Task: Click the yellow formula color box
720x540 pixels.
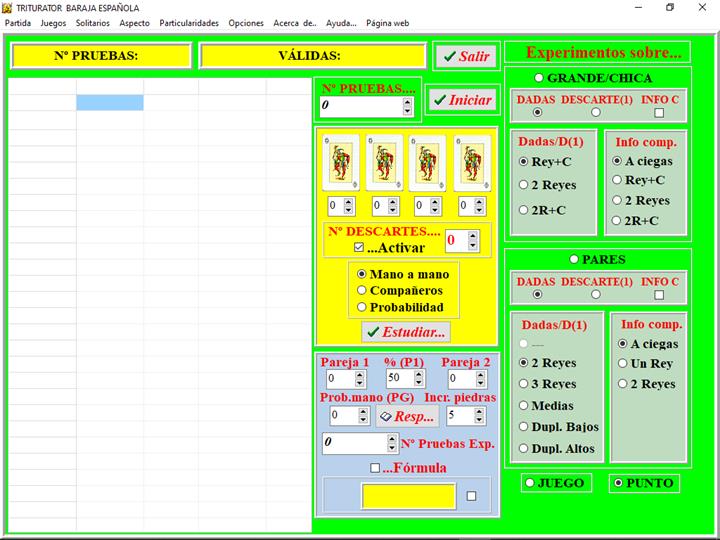Action: point(408,495)
